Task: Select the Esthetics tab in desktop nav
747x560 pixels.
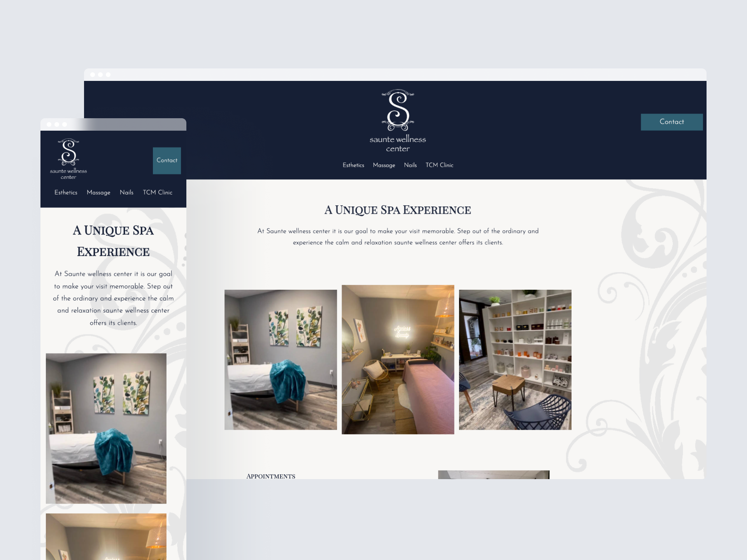Action: [x=353, y=165]
